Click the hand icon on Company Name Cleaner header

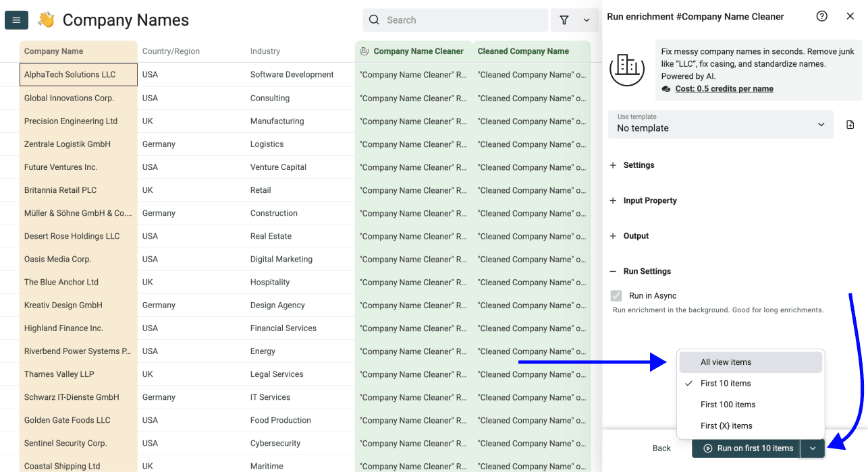(362, 51)
